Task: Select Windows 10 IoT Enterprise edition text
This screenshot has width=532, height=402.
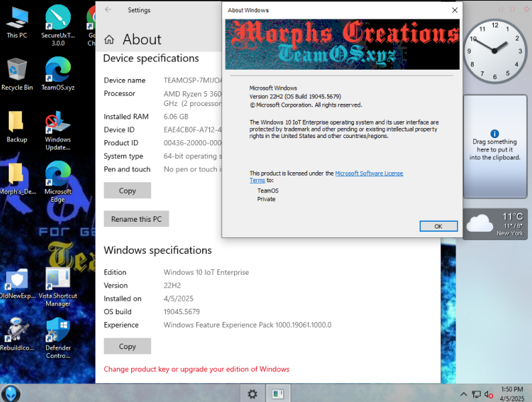Action: pos(206,272)
